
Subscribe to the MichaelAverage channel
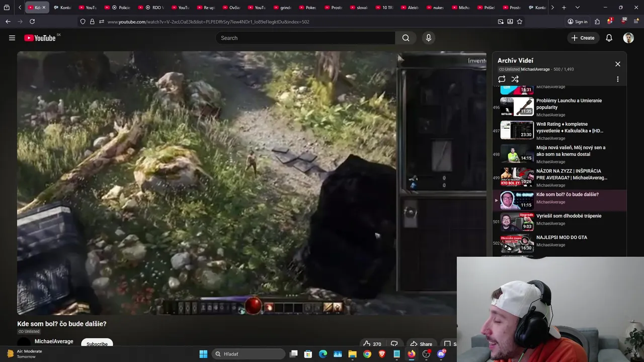[x=97, y=343]
